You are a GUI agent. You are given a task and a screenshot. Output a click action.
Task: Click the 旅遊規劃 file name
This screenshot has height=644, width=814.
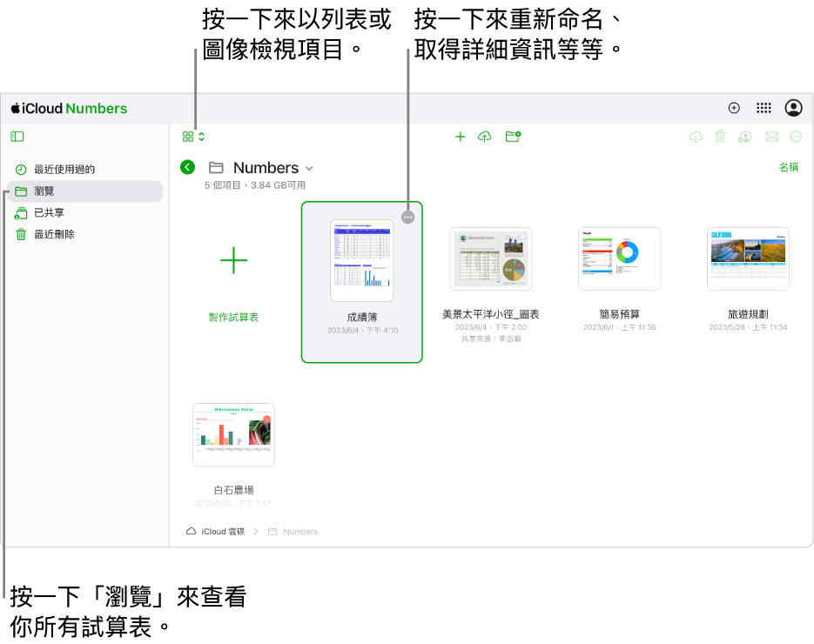pos(748,314)
